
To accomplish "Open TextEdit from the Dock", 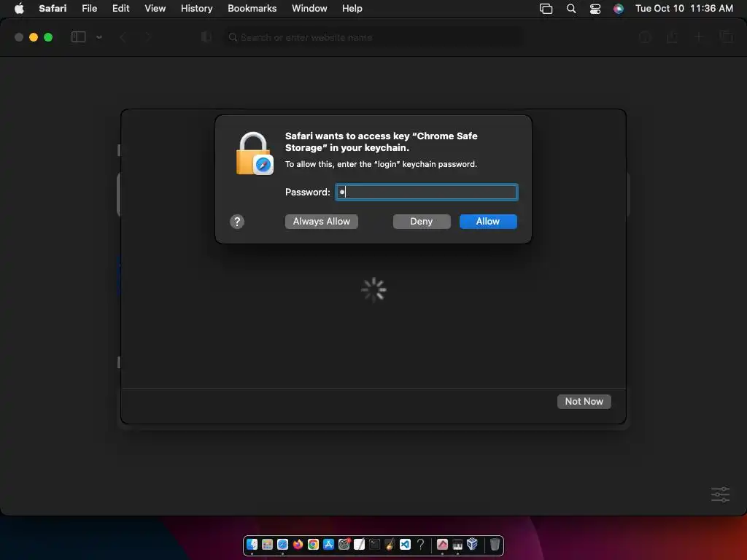I will coord(359,544).
